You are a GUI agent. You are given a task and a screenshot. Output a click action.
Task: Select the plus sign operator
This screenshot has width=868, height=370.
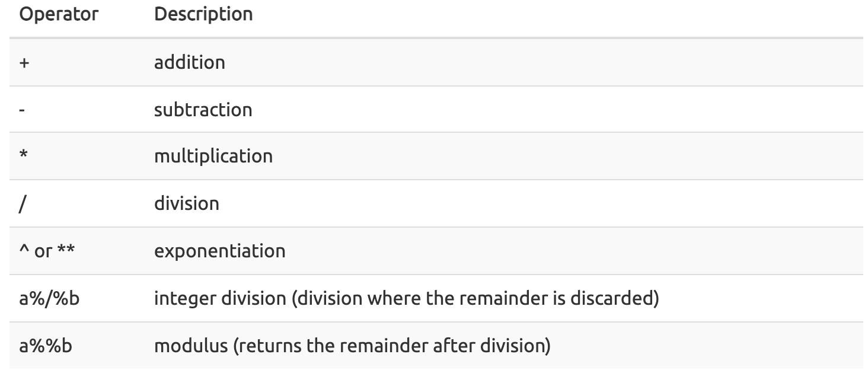(x=24, y=62)
